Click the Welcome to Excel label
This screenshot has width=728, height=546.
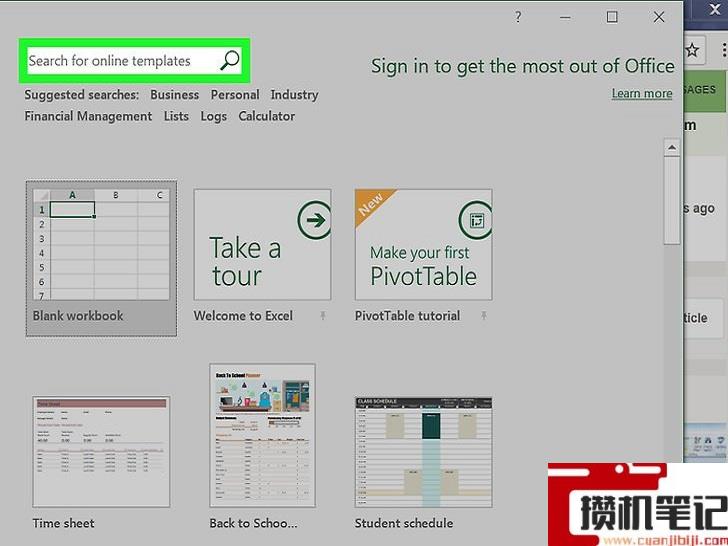click(x=243, y=316)
